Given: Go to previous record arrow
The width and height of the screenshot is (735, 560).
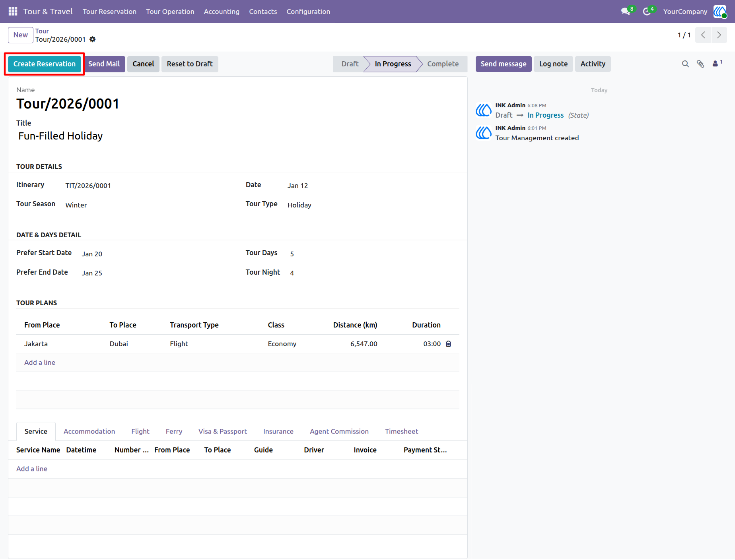Looking at the screenshot, I should click(x=703, y=35).
